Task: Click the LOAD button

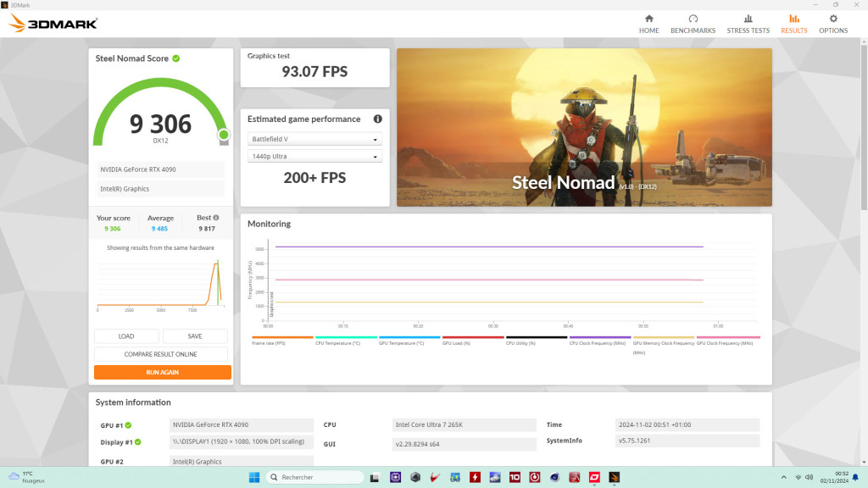Action: [126, 335]
